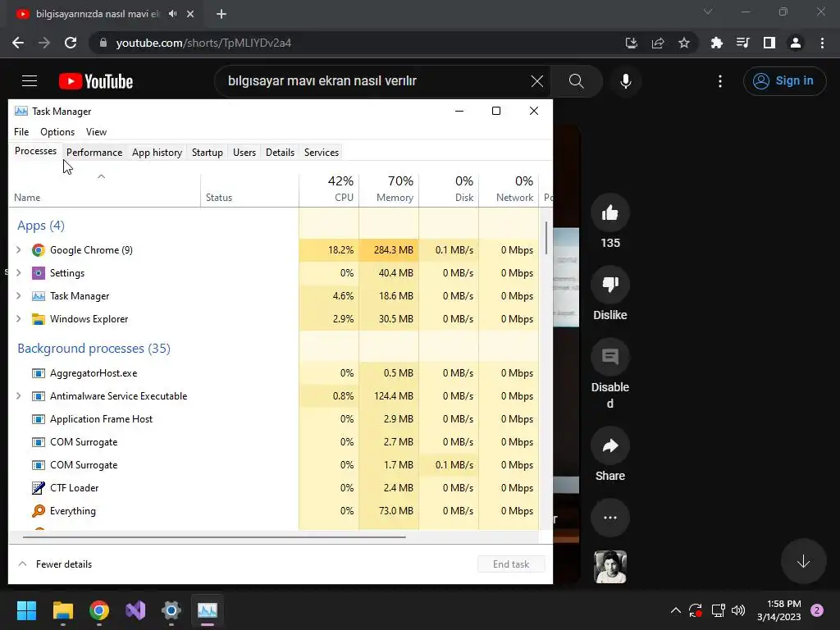This screenshot has height=630, width=840.
Task: Go back in Chrome history
Action: pos(18,43)
